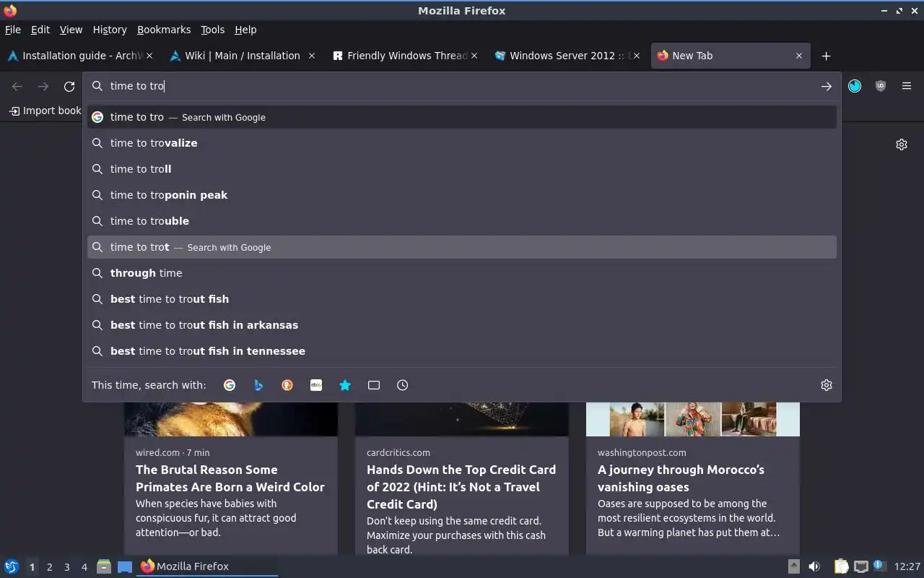Open the History menu
Screen dimensions: 924x578
110,30
